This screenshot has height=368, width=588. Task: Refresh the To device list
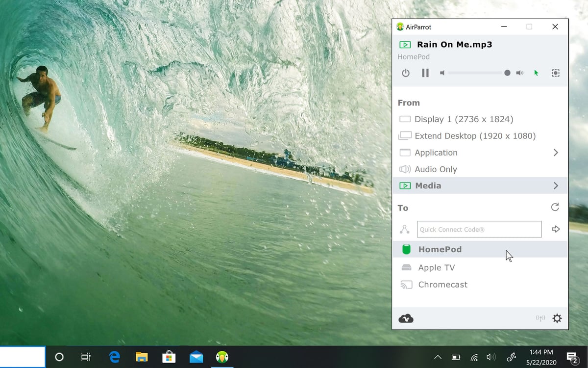coord(555,207)
